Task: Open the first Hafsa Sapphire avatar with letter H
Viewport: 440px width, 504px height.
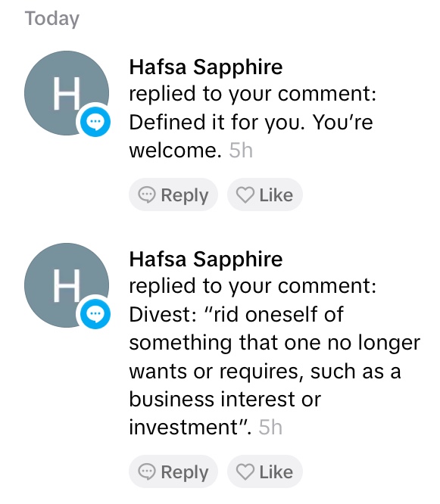Action: 67,93
